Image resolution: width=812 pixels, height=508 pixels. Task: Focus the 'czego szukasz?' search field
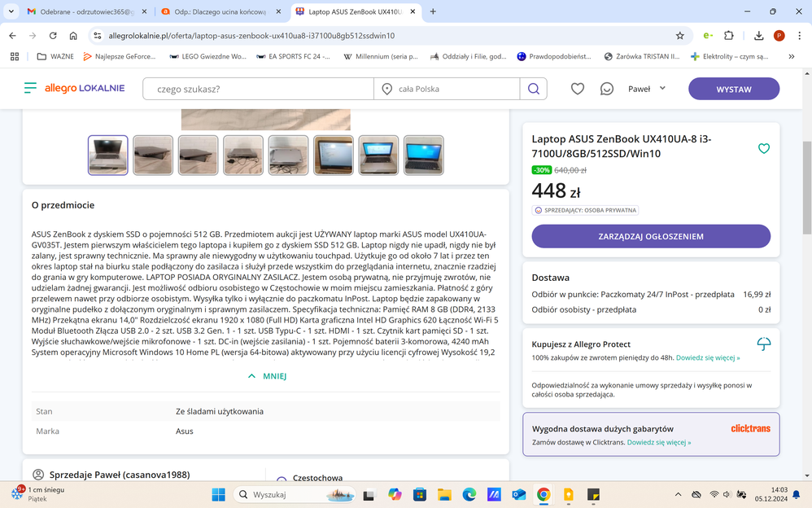[258, 89]
